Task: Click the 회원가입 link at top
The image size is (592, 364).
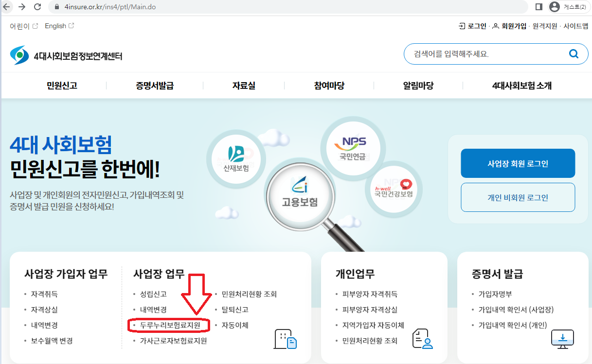Action: [509, 26]
